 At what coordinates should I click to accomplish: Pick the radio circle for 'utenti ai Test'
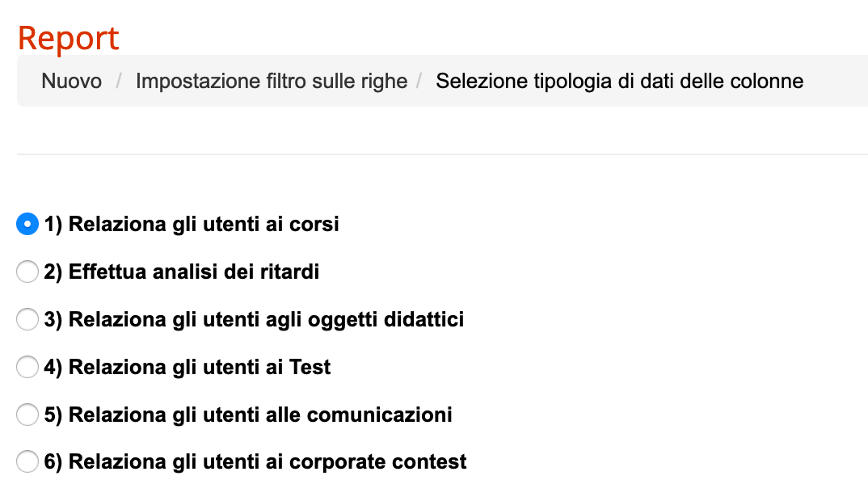27,368
